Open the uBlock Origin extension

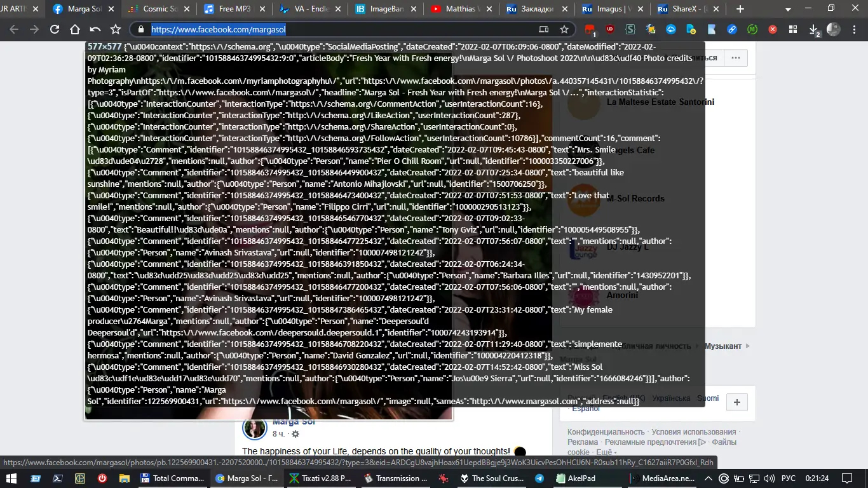(x=610, y=29)
